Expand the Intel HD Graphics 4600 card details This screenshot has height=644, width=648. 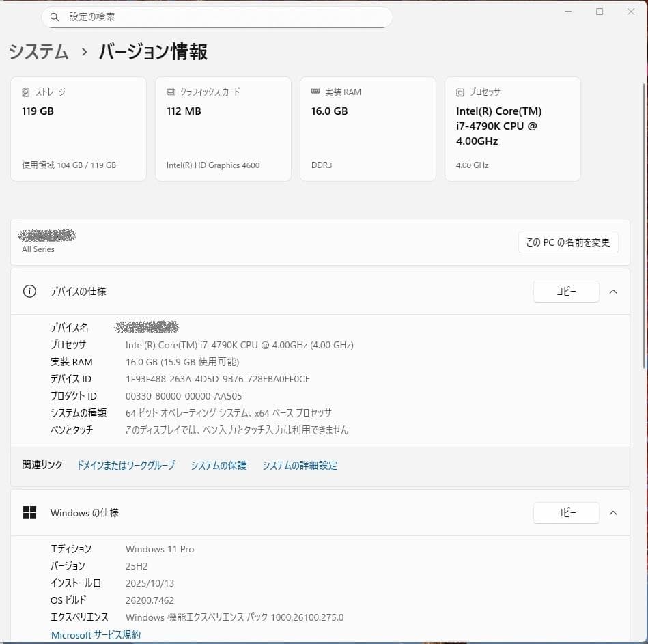pos(223,130)
